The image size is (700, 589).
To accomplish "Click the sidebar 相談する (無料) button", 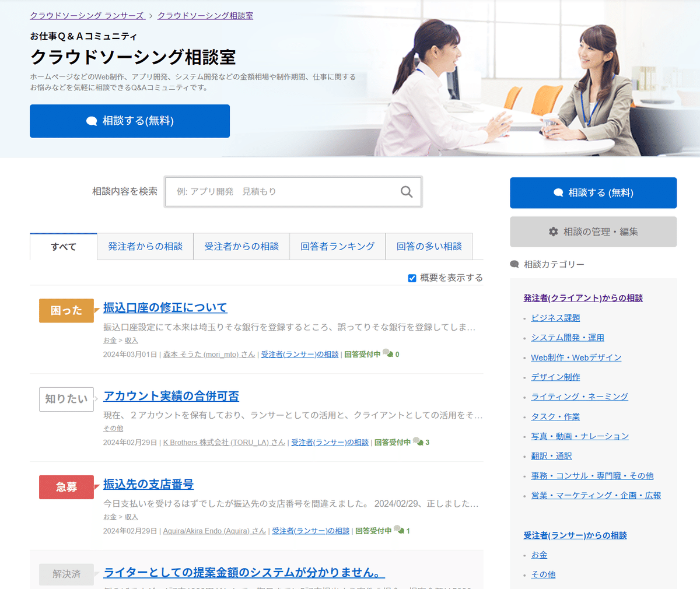I will pyautogui.click(x=593, y=192).
